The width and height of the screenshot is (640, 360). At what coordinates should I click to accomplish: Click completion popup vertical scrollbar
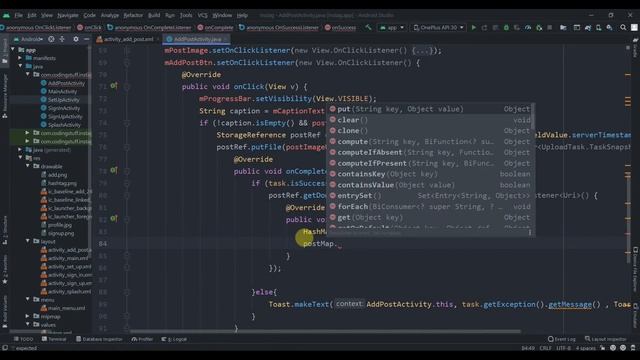tap(533, 116)
